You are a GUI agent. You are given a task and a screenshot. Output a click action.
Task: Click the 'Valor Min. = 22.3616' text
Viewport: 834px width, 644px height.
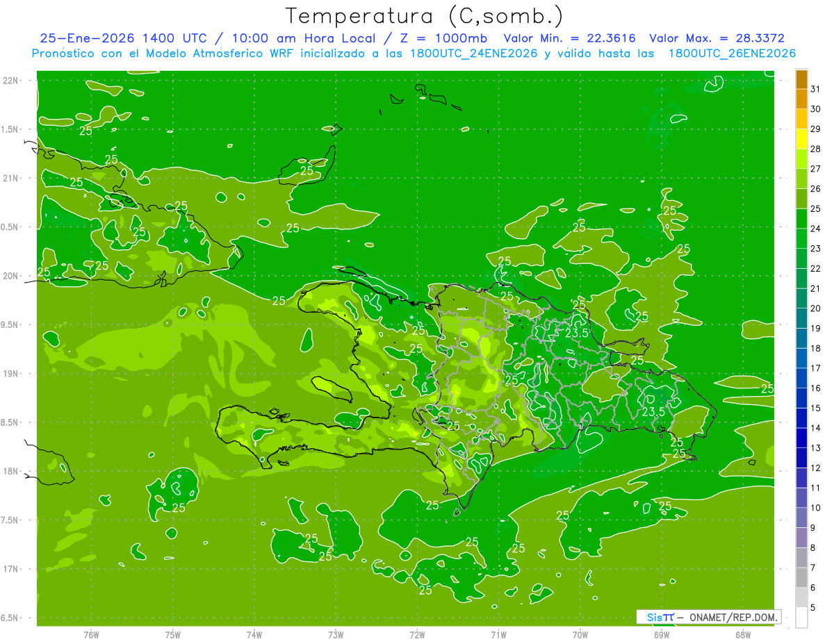point(569,38)
